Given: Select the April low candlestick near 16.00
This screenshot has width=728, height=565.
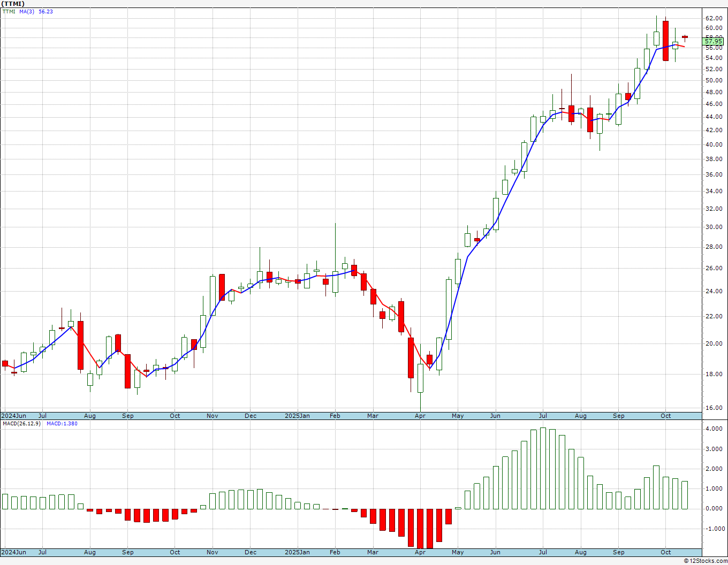Looking at the screenshot, I should click(420, 378).
